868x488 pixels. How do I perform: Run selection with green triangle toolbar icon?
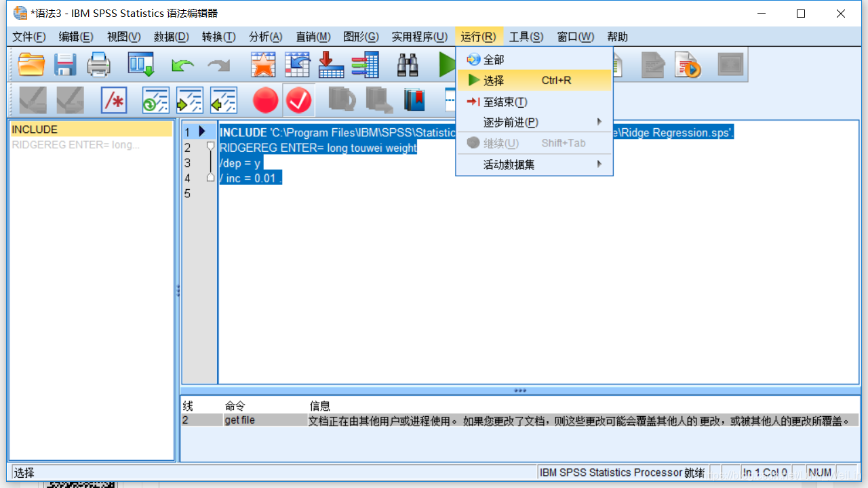446,64
